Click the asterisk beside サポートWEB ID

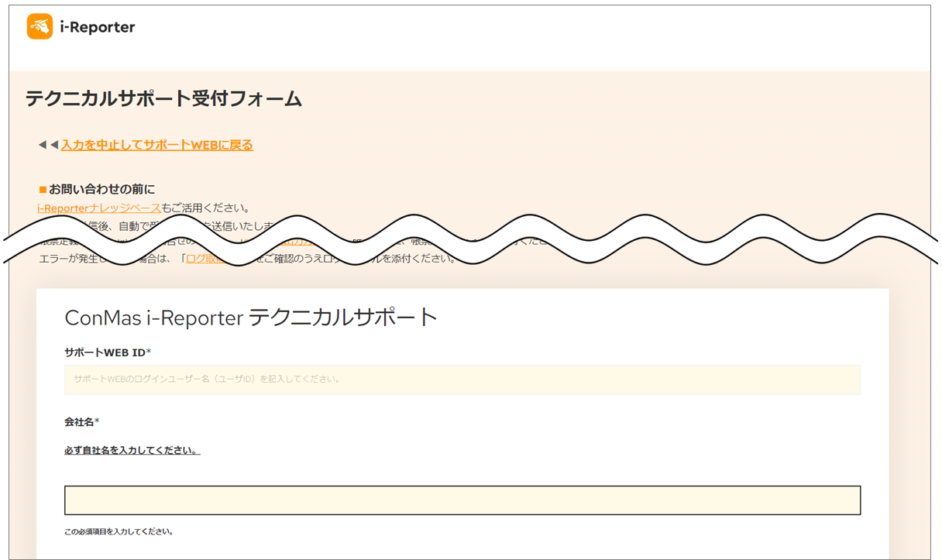pyautogui.click(x=149, y=353)
